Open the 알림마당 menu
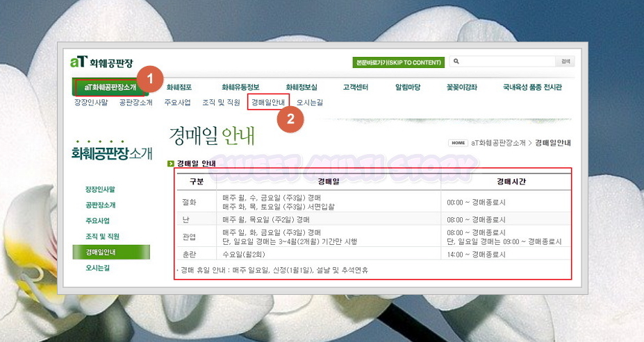The width and height of the screenshot is (644, 342). [x=408, y=87]
